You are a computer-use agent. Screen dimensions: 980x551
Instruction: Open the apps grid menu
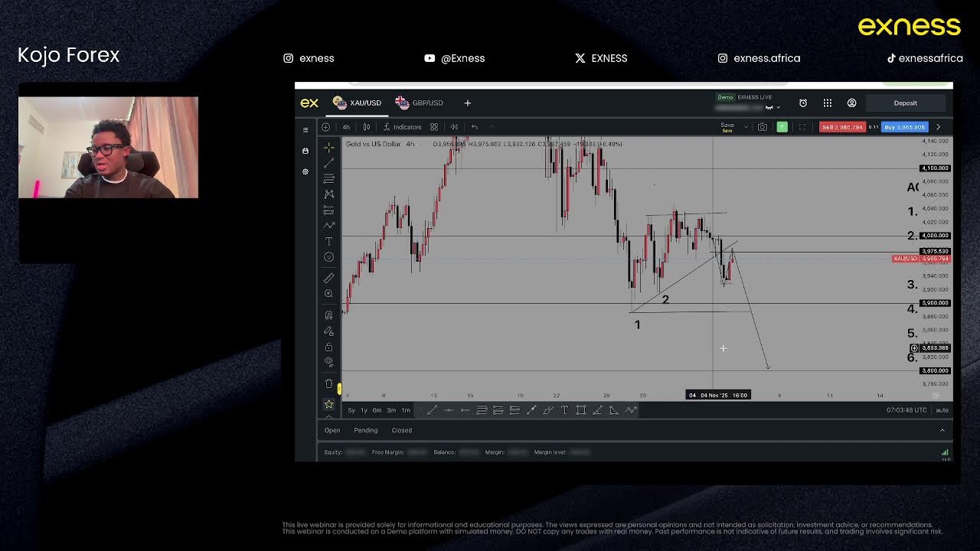click(828, 103)
